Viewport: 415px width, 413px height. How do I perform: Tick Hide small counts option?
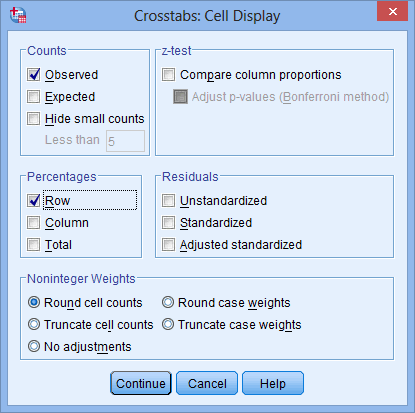[x=34, y=119]
